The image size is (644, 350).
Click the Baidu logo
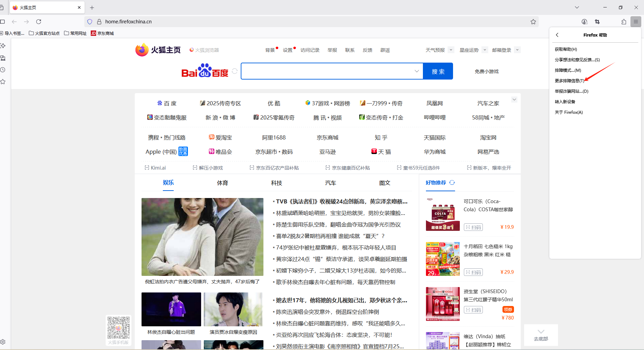(205, 71)
